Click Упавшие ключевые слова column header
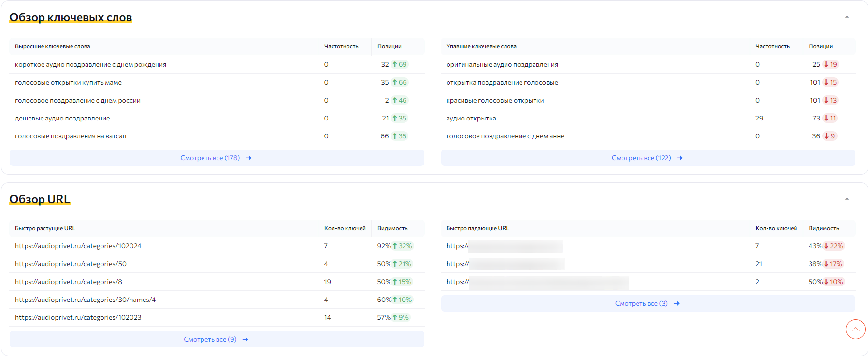 481,46
